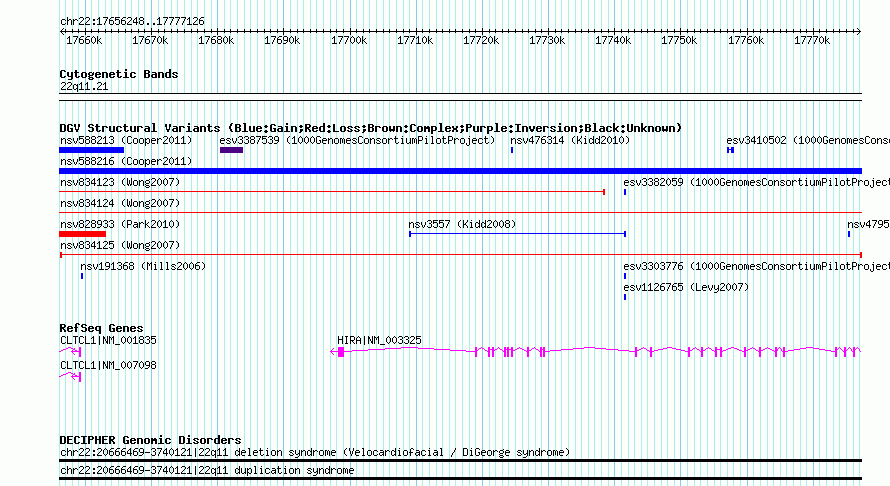Viewport: 890px width, 486px height.
Task: Click the CLTCL1|NM_001835 gene glyph
Action: click(70, 352)
